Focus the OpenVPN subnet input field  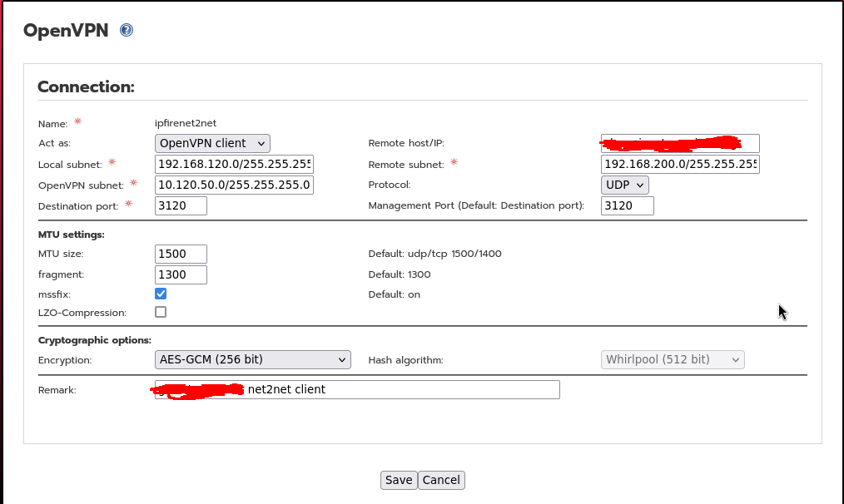click(x=234, y=185)
